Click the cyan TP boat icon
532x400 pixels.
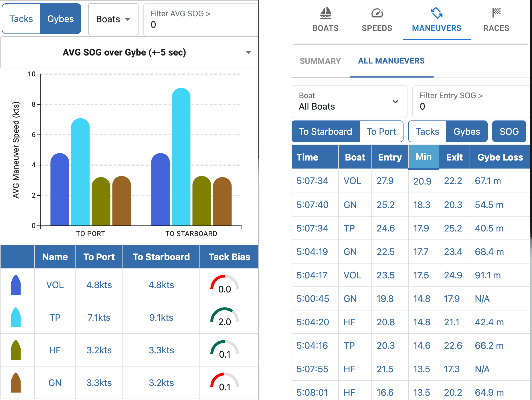point(16,317)
